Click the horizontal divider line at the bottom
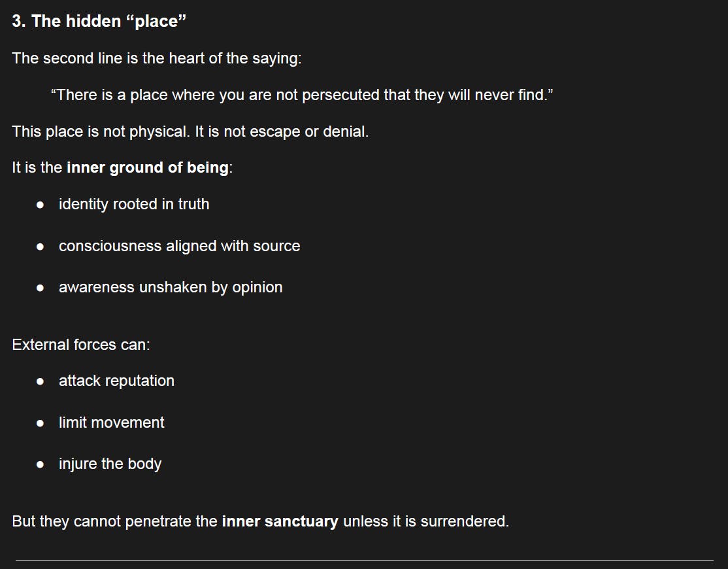728x569 pixels. pos(364,560)
